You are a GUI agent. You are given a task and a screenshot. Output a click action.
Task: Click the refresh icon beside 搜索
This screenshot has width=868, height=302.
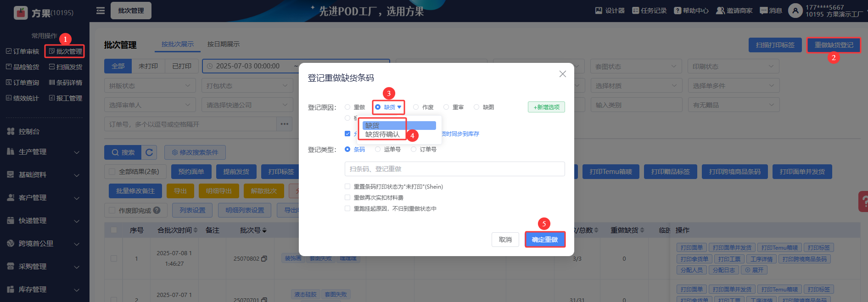click(x=149, y=152)
